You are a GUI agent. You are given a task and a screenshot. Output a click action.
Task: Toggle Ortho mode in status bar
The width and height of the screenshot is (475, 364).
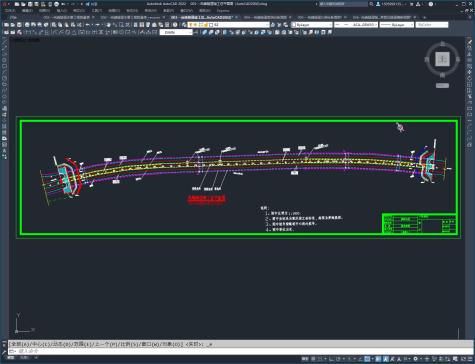[x=331, y=359]
